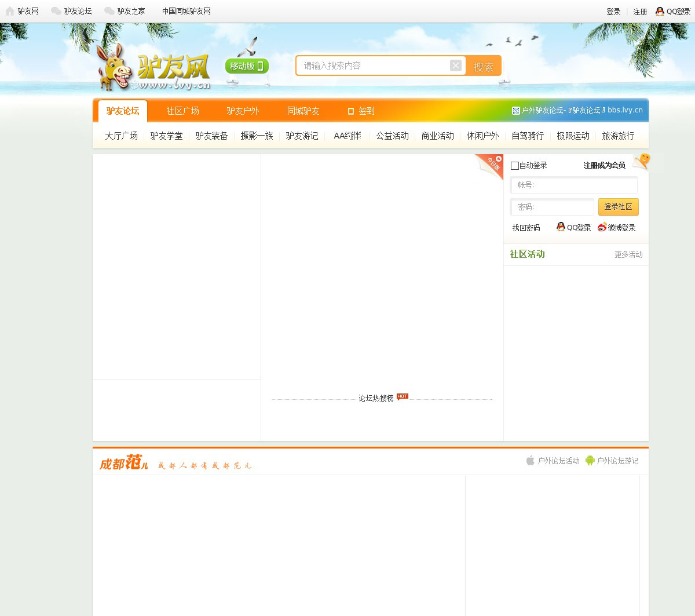This screenshot has width=695, height=616.
Task: Click the 密码 password input field
Action: coord(552,207)
